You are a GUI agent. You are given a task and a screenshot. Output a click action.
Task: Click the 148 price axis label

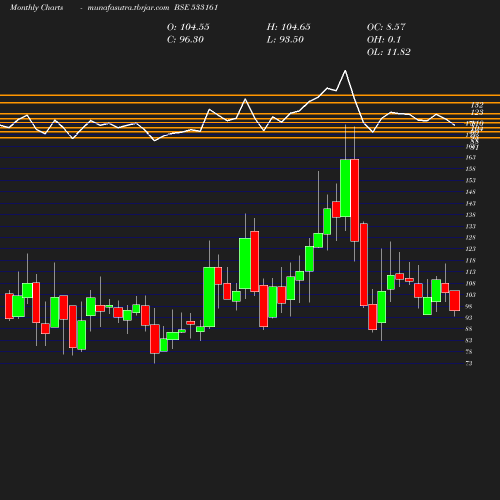pos(470,192)
